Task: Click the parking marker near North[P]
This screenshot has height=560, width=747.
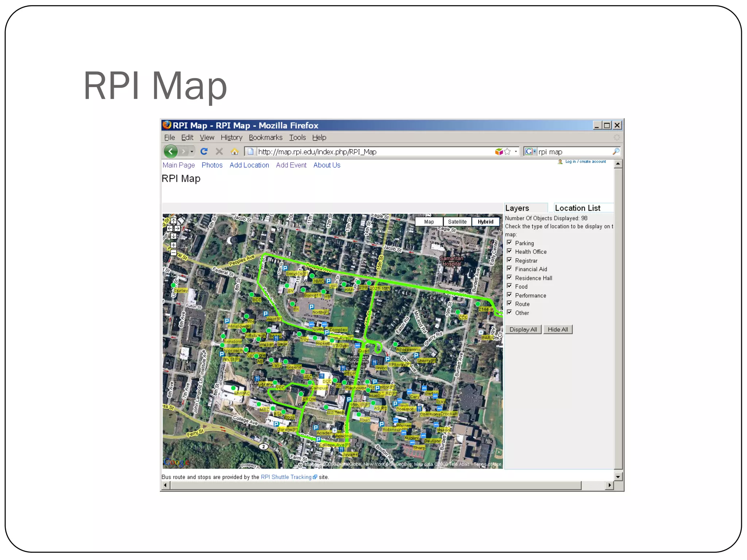Action: coord(311,307)
